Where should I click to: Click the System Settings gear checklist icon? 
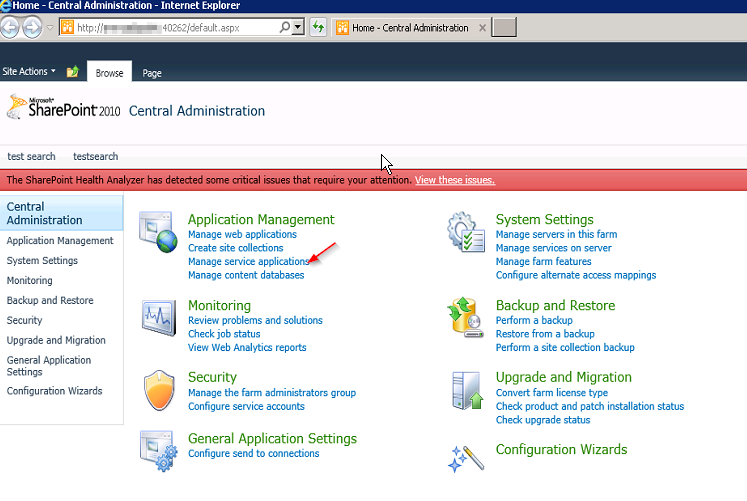pos(466,232)
